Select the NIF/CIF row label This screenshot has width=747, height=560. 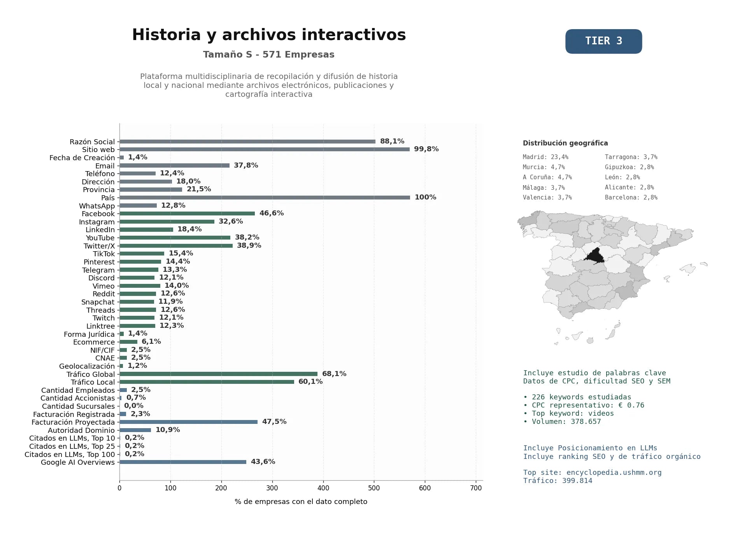(102, 350)
